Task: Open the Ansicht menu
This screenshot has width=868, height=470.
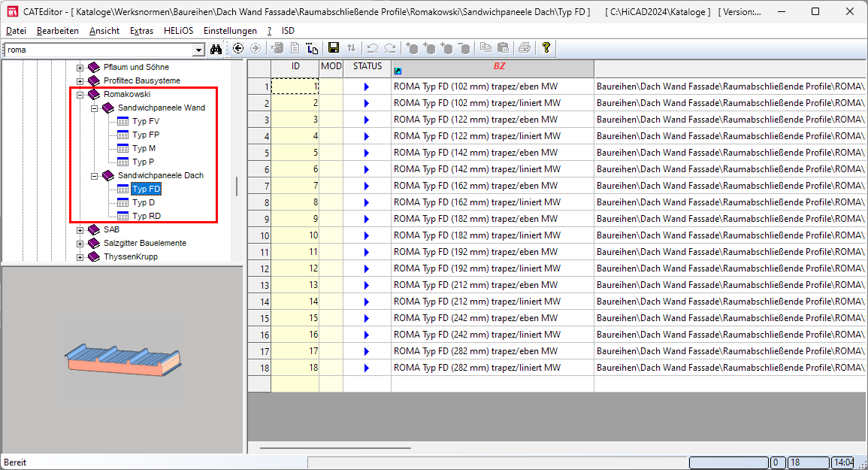Action: click(x=104, y=31)
